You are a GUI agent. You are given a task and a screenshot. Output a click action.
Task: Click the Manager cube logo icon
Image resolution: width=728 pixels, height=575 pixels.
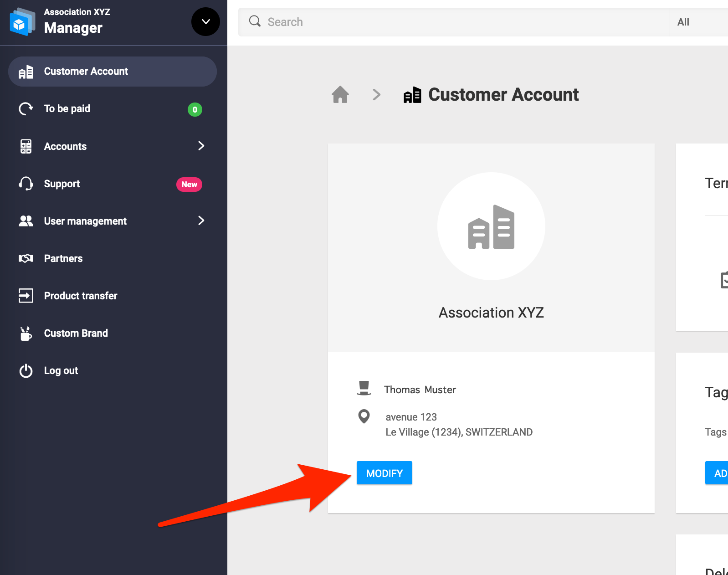click(22, 22)
